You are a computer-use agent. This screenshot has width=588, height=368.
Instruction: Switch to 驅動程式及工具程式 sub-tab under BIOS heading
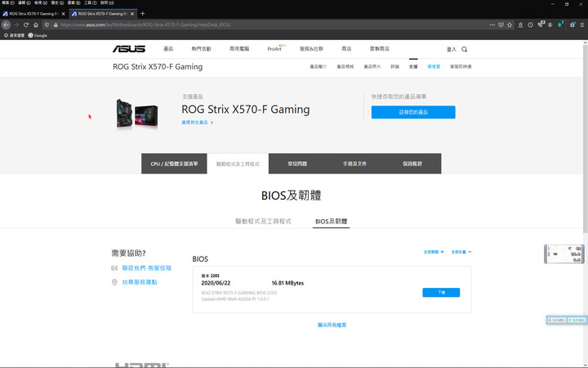pyautogui.click(x=263, y=221)
